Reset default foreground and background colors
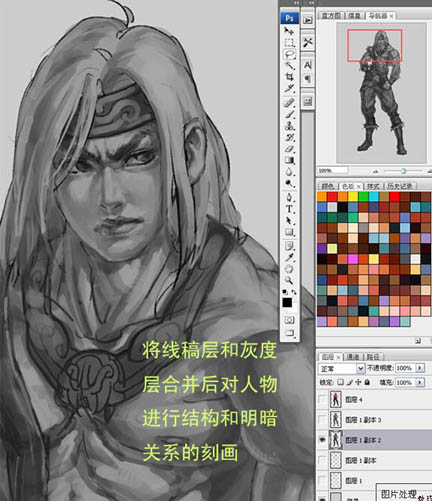 [285, 292]
